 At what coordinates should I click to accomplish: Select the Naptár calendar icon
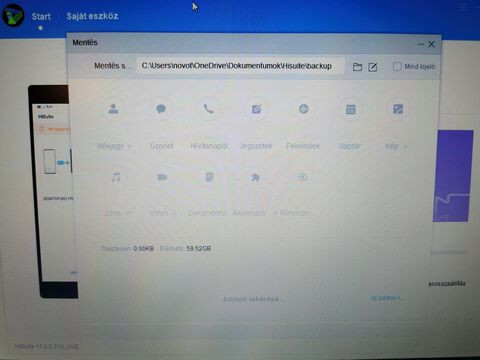point(351,109)
